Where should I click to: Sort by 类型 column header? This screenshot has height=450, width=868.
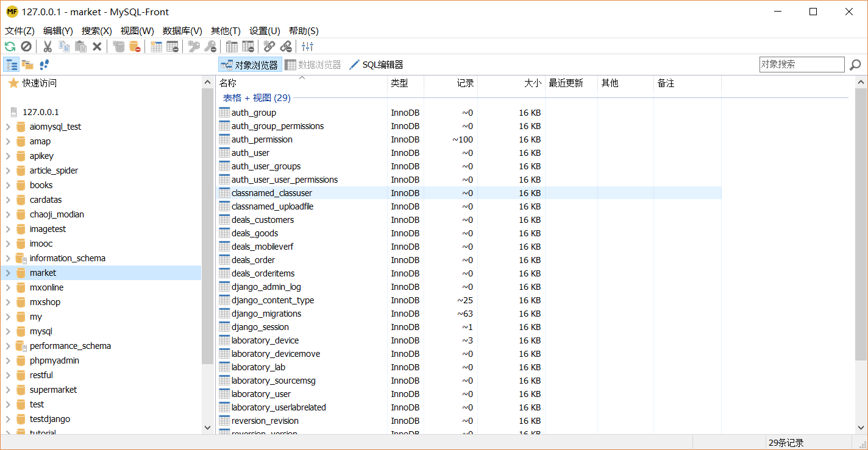pos(405,83)
